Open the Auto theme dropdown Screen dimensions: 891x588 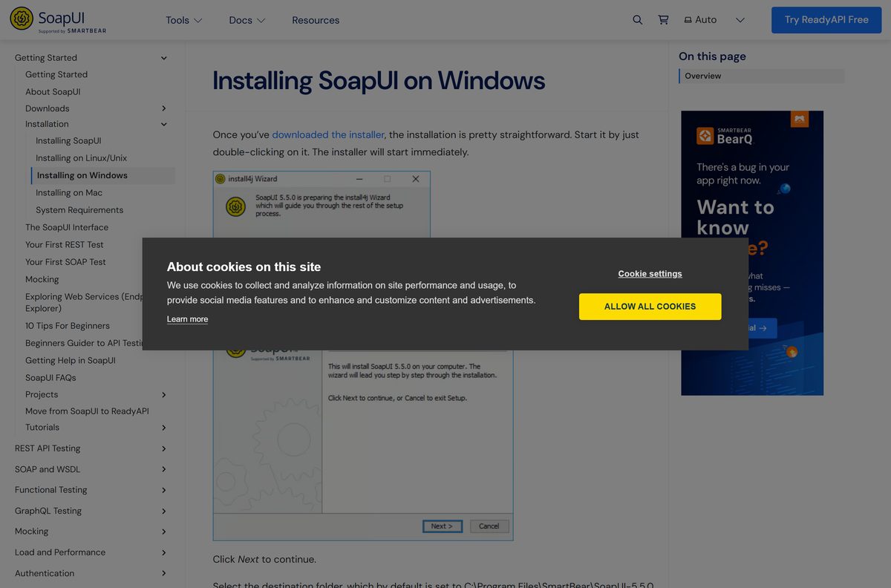pyautogui.click(x=714, y=20)
